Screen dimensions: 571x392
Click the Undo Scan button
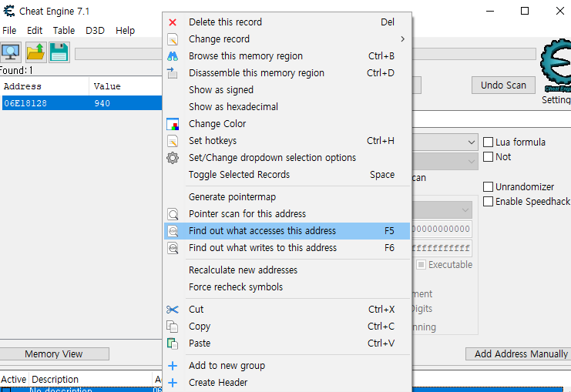click(503, 85)
